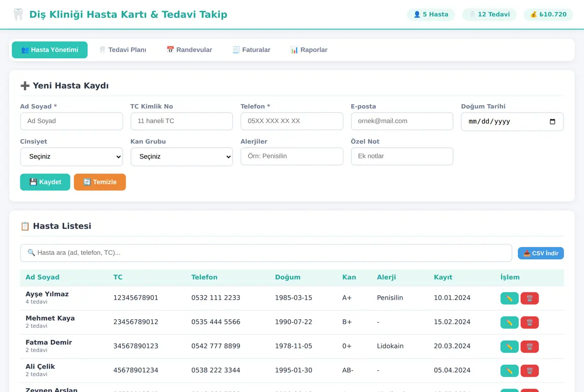Screen dimensions: 584x392
Task: Click the Telefon input field
Action: 292,121
